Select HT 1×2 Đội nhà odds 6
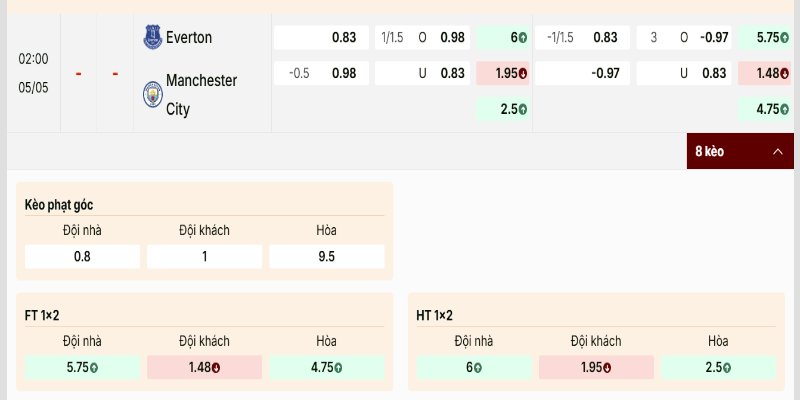 tap(474, 367)
